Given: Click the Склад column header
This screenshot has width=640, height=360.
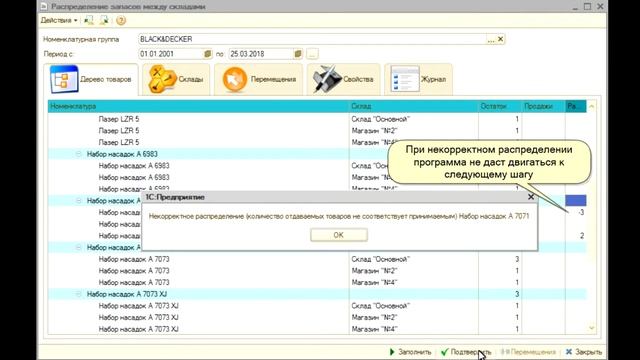Looking at the screenshot, I should (x=414, y=106).
